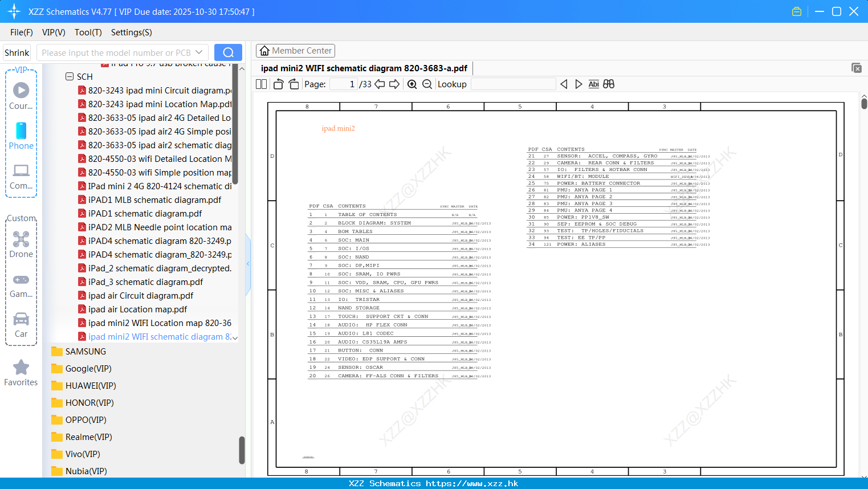868x489 pixels.
Task: Rotate the page counterclockwise
Action: coord(279,84)
